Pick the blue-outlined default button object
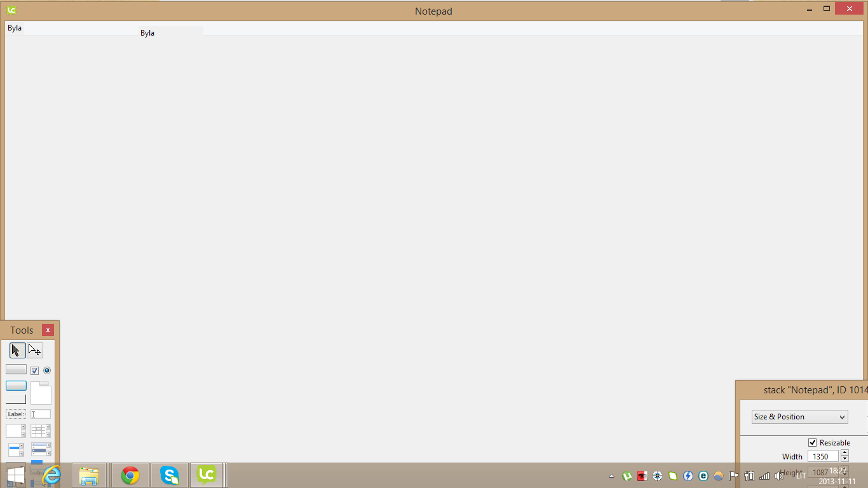Screen dimensions: 868x488 16,386
